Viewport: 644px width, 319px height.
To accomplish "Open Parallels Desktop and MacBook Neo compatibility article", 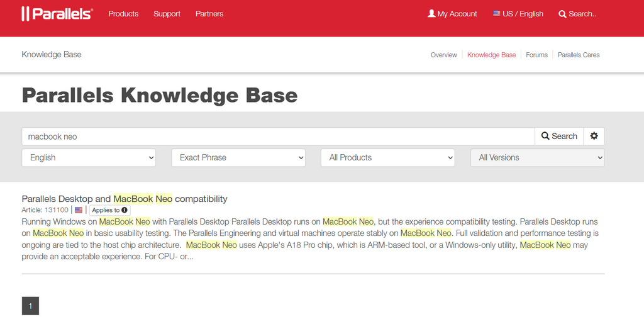I will click(x=125, y=199).
